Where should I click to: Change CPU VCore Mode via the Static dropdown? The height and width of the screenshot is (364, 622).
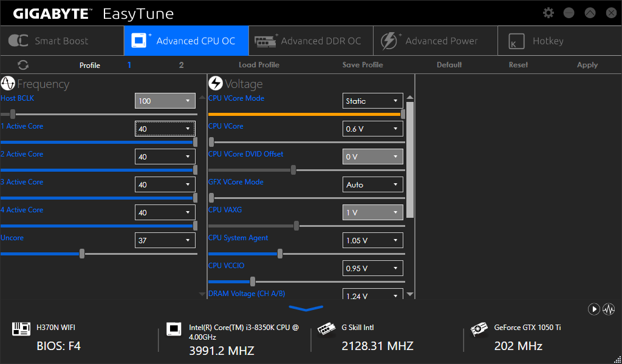point(373,101)
